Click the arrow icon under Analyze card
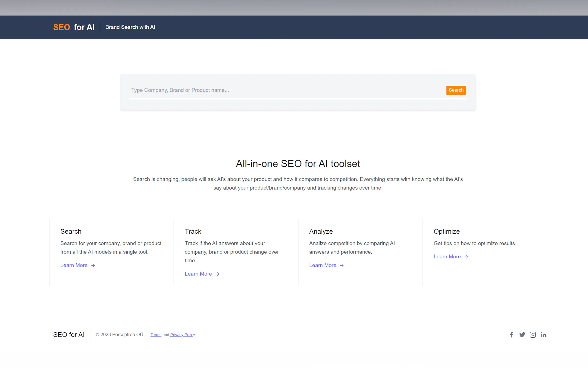588x368 pixels. tap(341, 265)
